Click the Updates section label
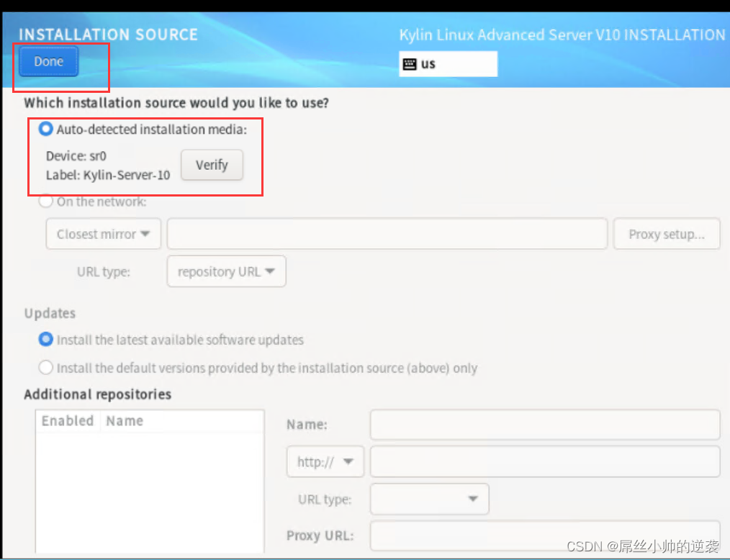 pos(50,313)
